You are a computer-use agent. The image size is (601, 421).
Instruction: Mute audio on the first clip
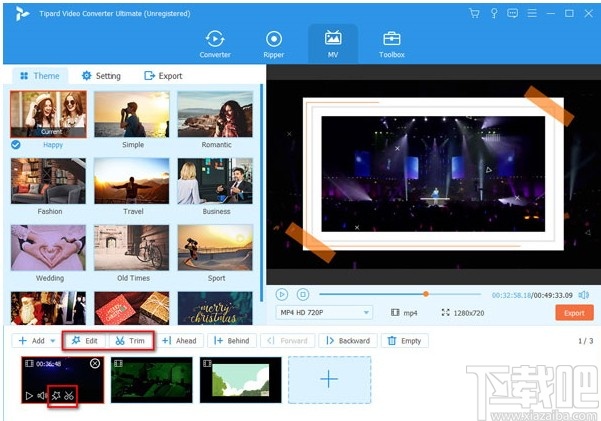(x=42, y=395)
